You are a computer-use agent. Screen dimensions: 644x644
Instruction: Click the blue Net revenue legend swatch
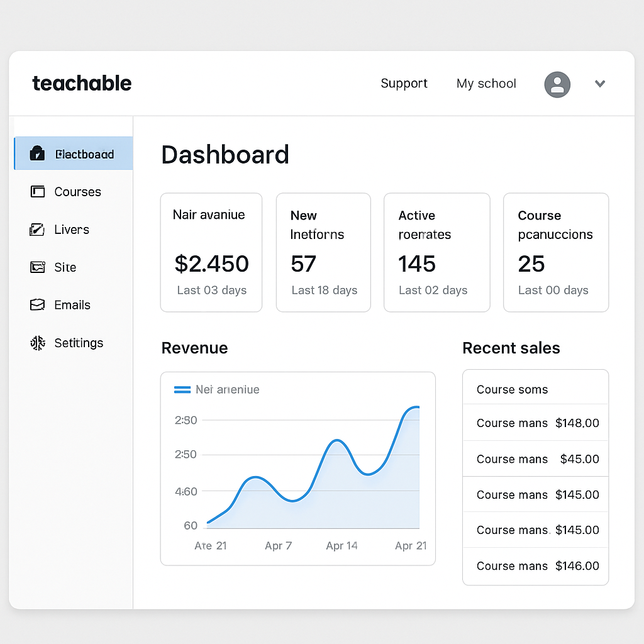tap(182, 389)
